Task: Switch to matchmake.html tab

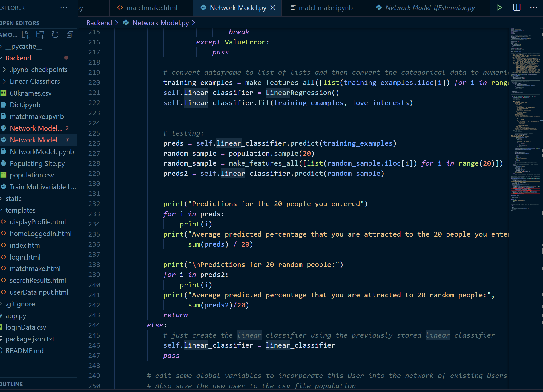Action: (152, 8)
